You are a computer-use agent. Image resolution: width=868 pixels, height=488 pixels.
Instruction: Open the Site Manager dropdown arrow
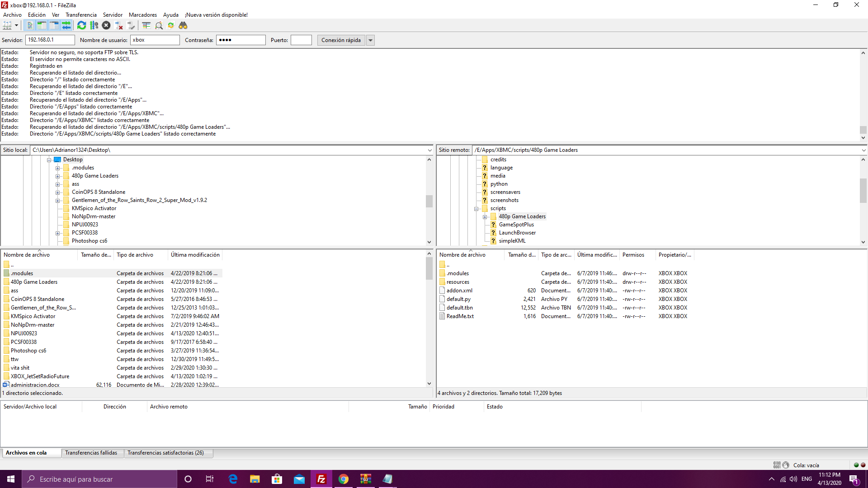[x=16, y=25]
